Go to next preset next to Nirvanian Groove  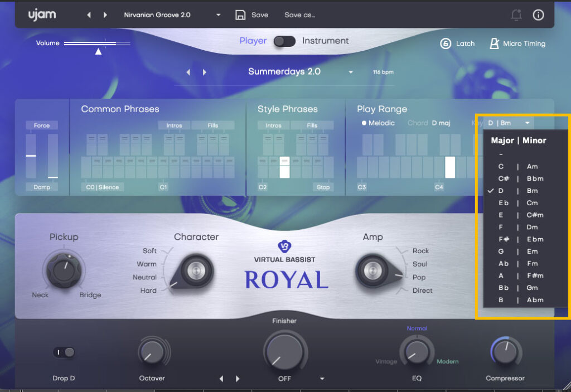tap(105, 15)
